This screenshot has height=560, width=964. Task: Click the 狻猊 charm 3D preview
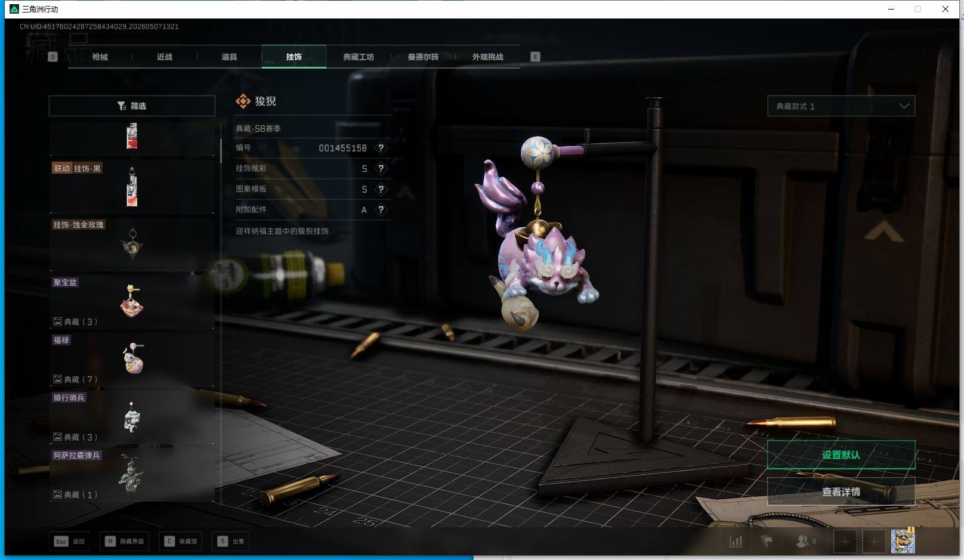pos(536,233)
